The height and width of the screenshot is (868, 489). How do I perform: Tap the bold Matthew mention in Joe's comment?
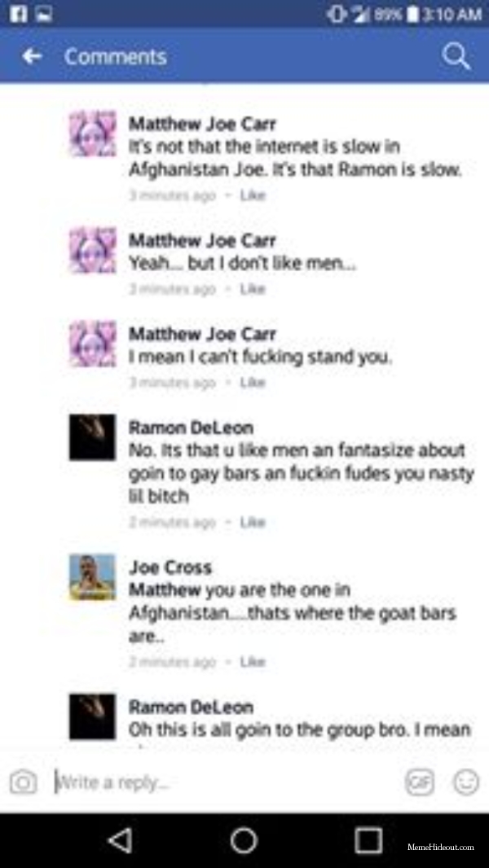[x=165, y=590]
